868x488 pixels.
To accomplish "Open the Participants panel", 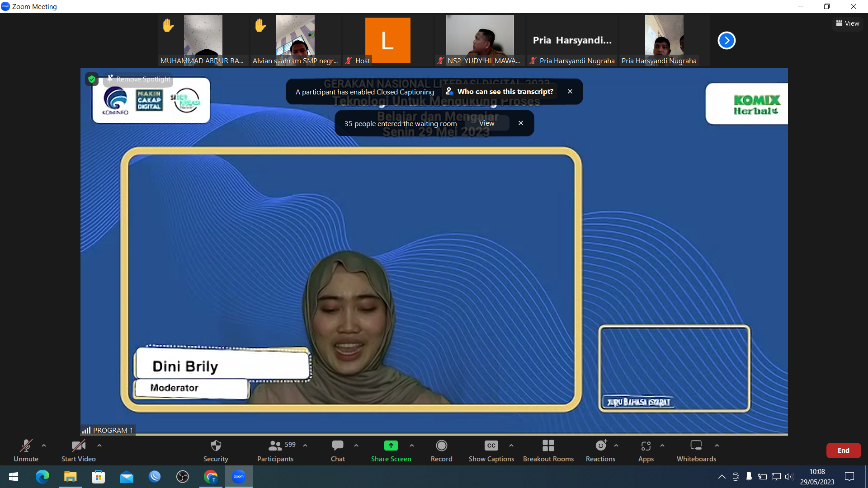I will 275,450.
